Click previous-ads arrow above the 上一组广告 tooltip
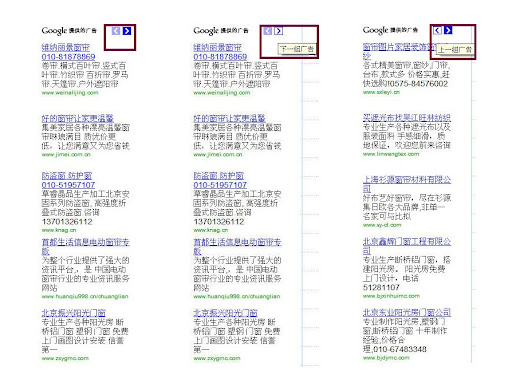The width and height of the screenshot is (512, 375). pyautogui.click(x=437, y=30)
